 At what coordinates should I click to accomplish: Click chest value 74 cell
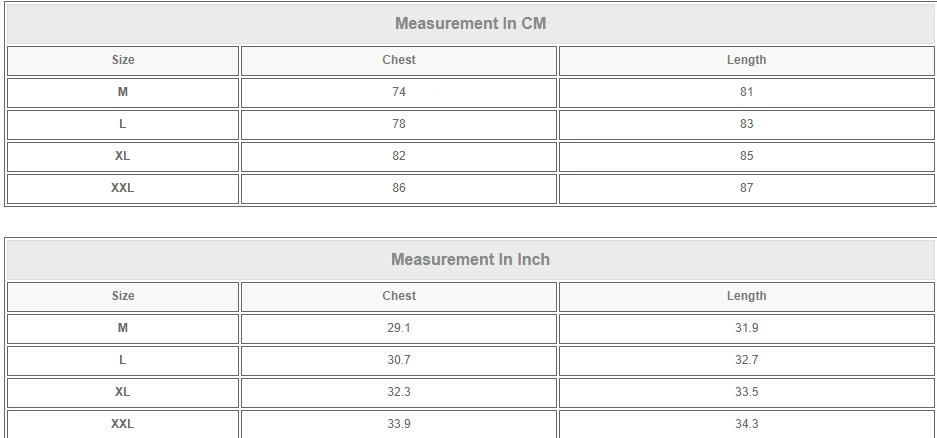pyautogui.click(x=398, y=92)
